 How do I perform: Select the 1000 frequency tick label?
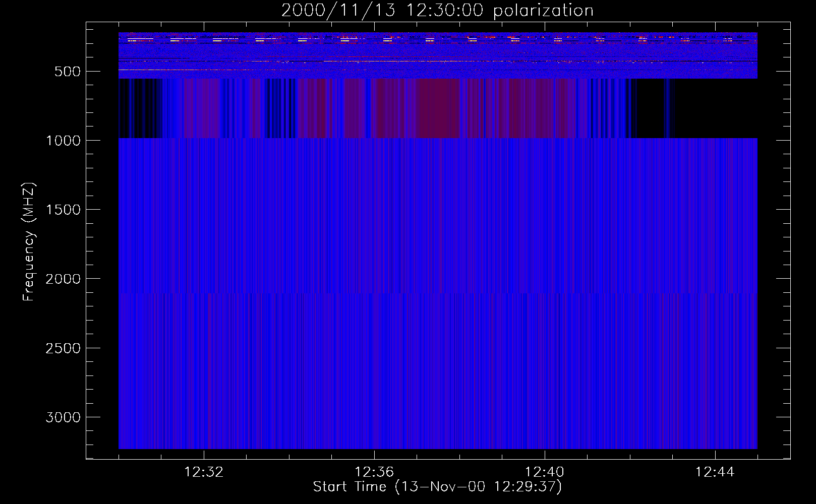coord(63,141)
